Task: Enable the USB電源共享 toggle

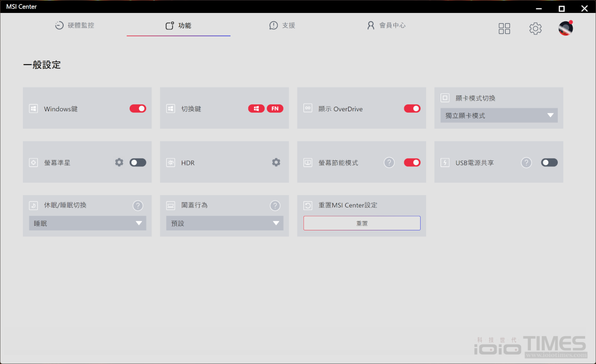Action: click(x=549, y=162)
